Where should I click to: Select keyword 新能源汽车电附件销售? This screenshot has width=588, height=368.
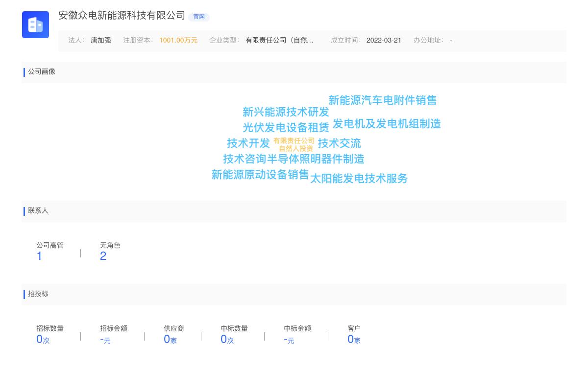click(x=382, y=100)
